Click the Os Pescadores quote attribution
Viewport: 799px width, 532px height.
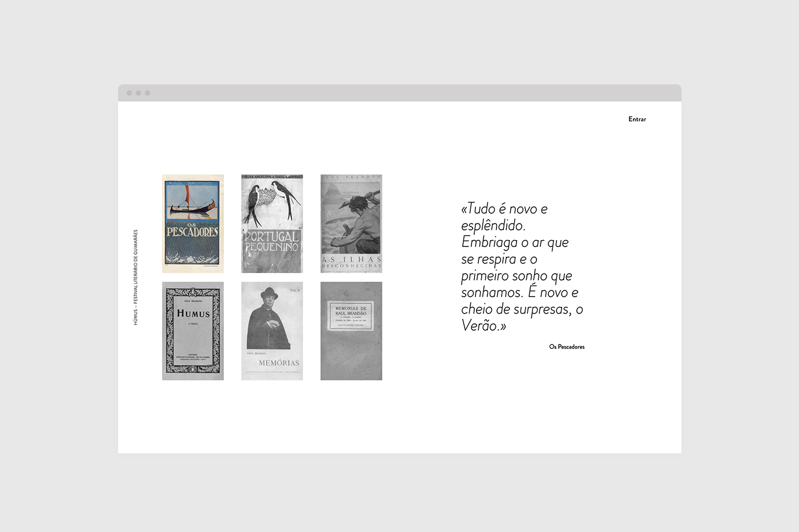pyautogui.click(x=567, y=347)
